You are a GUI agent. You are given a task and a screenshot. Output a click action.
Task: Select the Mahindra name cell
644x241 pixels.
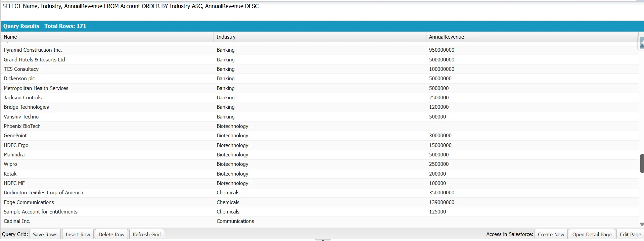pyautogui.click(x=107, y=154)
